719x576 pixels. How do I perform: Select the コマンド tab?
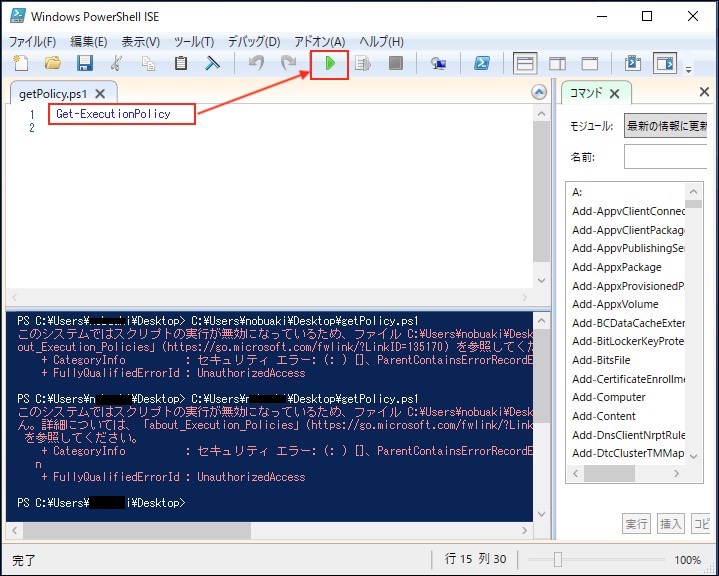[586, 94]
